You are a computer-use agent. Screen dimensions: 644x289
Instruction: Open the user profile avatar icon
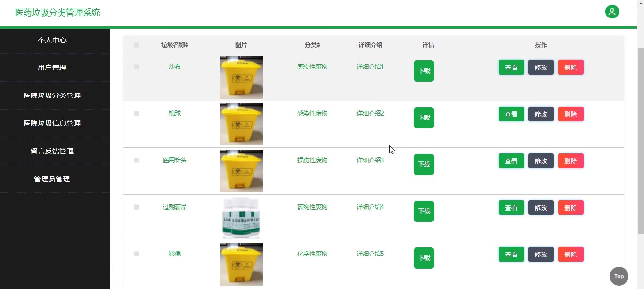pyautogui.click(x=612, y=12)
